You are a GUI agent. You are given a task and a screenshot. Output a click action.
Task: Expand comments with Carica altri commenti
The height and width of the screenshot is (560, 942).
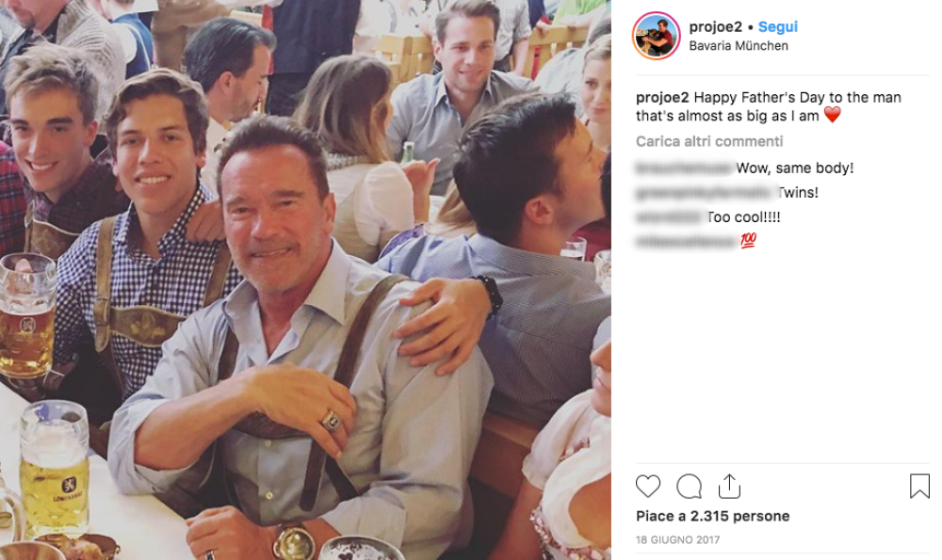(708, 141)
